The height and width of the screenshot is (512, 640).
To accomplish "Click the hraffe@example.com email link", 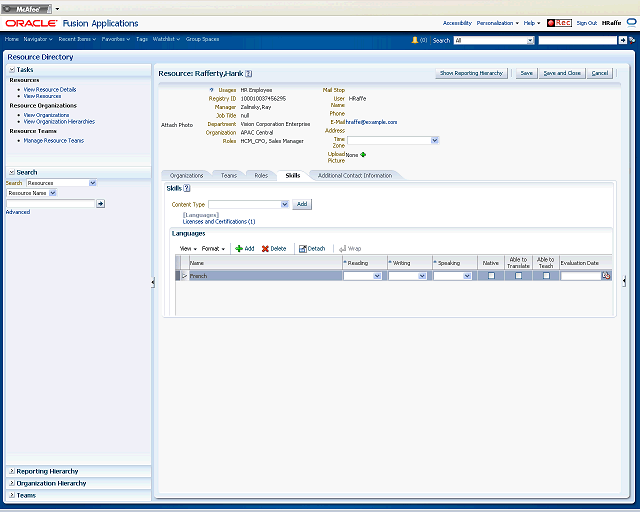I will [371, 122].
